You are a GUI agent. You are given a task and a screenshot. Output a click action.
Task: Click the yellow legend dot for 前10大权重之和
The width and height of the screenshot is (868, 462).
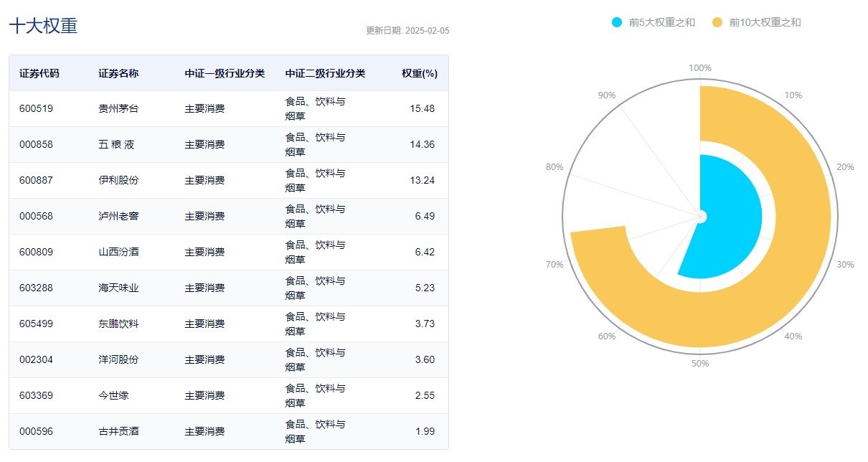pyautogui.click(x=717, y=22)
